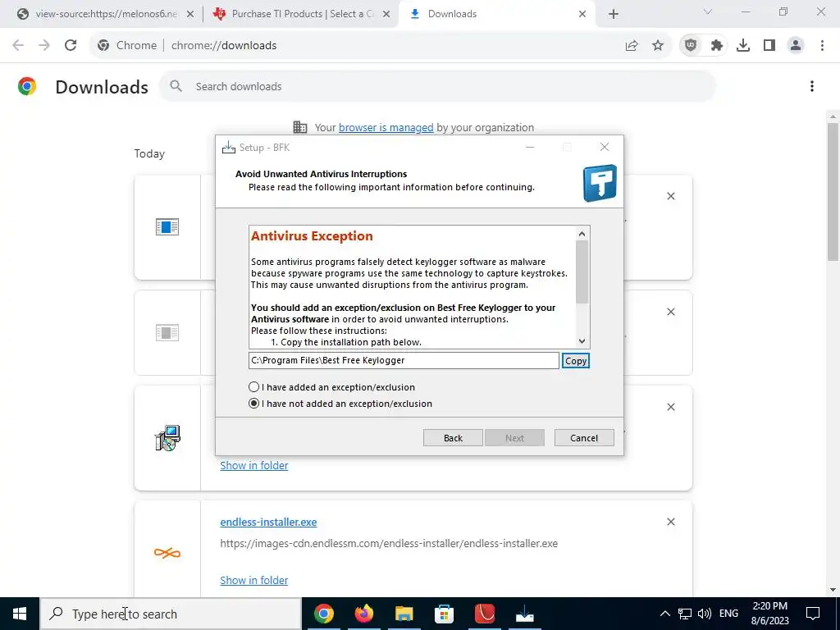Open the taskbar clock and date

pos(769,614)
